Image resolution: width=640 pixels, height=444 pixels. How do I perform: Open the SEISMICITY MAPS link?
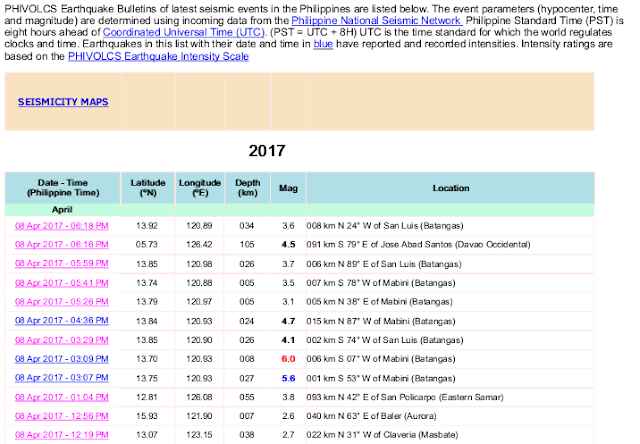point(63,102)
